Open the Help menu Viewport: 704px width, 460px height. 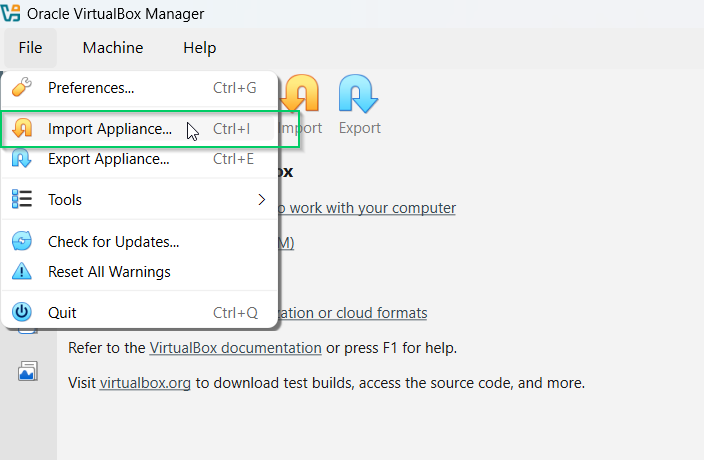(199, 48)
